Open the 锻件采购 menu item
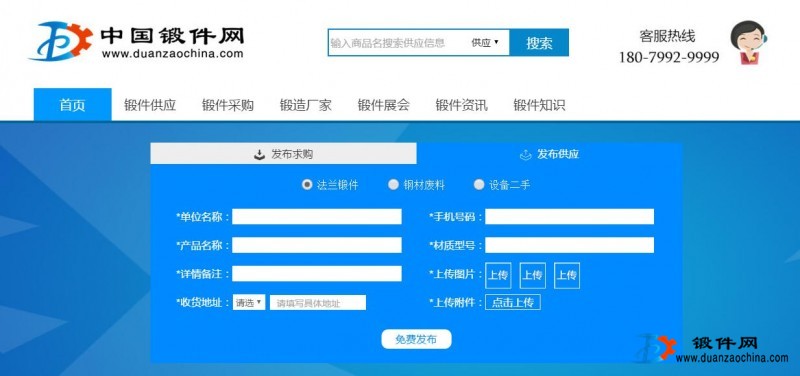The width and height of the screenshot is (800, 376). pyautogui.click(x=228, y=105)
